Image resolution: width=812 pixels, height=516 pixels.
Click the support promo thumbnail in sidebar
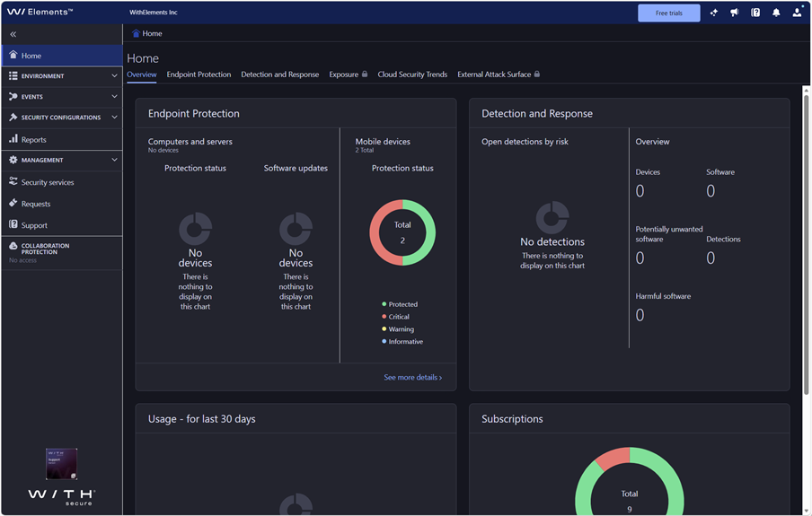point(61,464)
